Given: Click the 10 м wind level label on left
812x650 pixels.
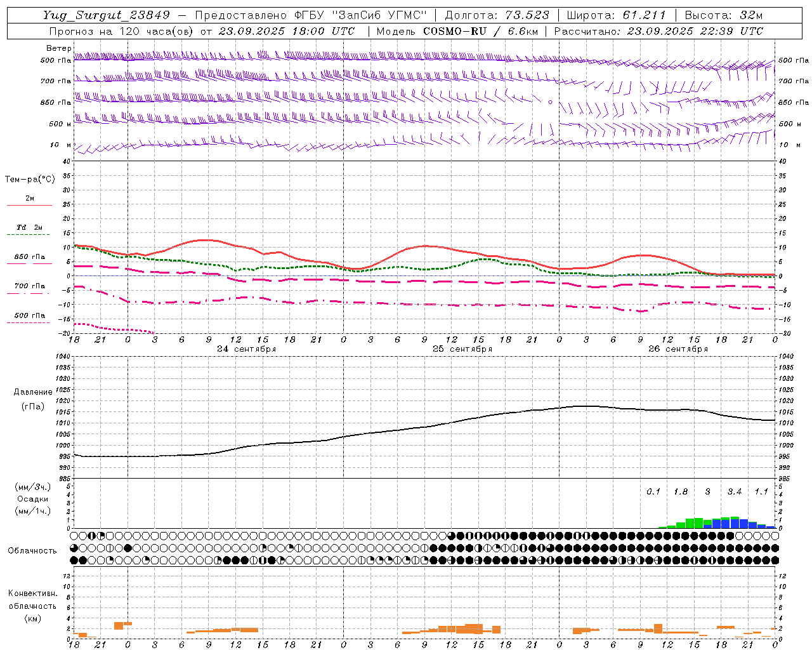Looking at the screenshot, I should 61,145.
